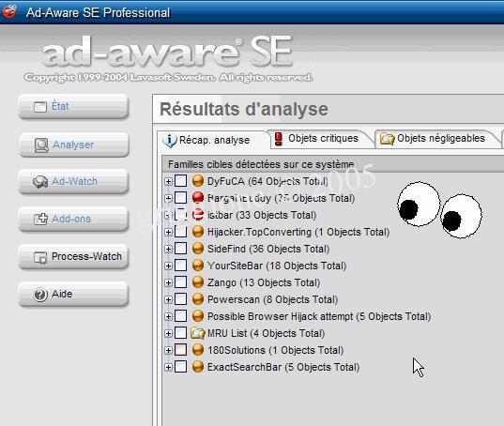
Task: Click the red icon beside istbar
Action: (x=198, y=215)
